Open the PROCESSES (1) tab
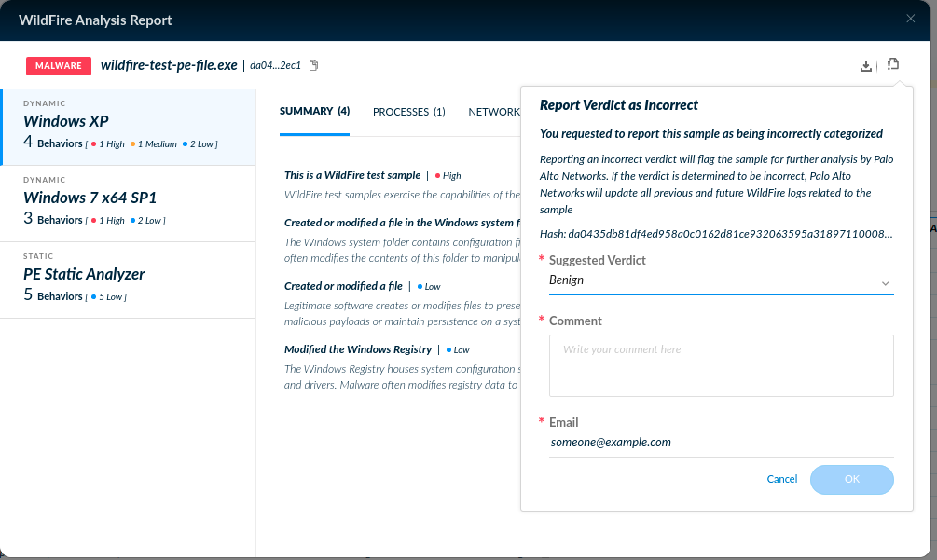937x560 pixels. (408, 112)
